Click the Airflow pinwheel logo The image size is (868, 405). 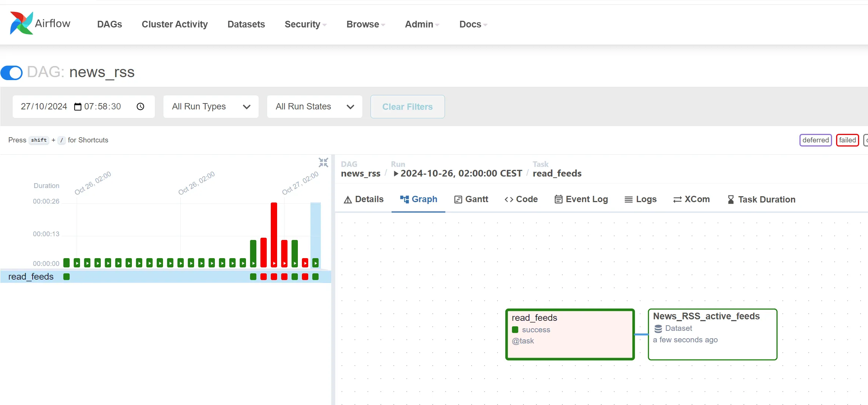click(21, 23)
